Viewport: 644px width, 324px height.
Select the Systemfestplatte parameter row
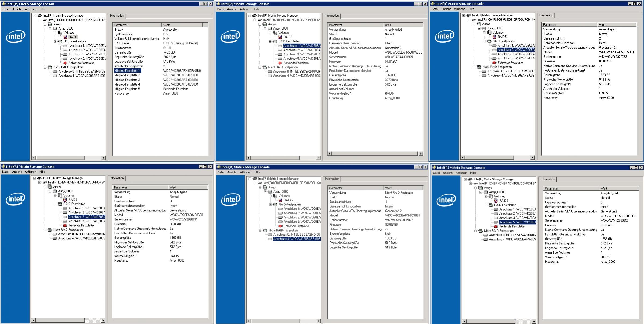click(340, 234)
